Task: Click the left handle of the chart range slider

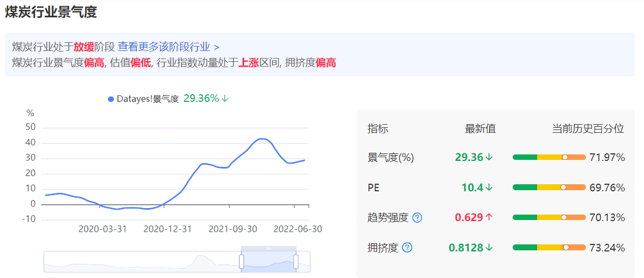Action: pos(241,262)
